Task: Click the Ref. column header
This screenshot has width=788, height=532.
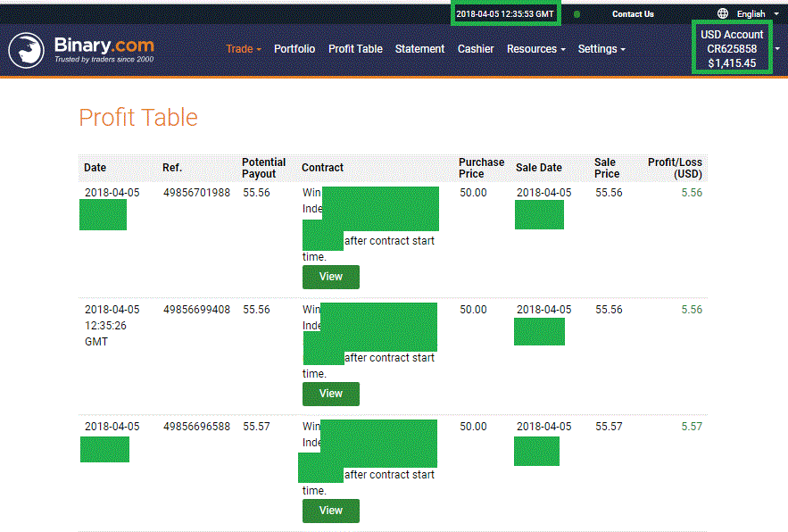Action: click(x=172, y=168)
